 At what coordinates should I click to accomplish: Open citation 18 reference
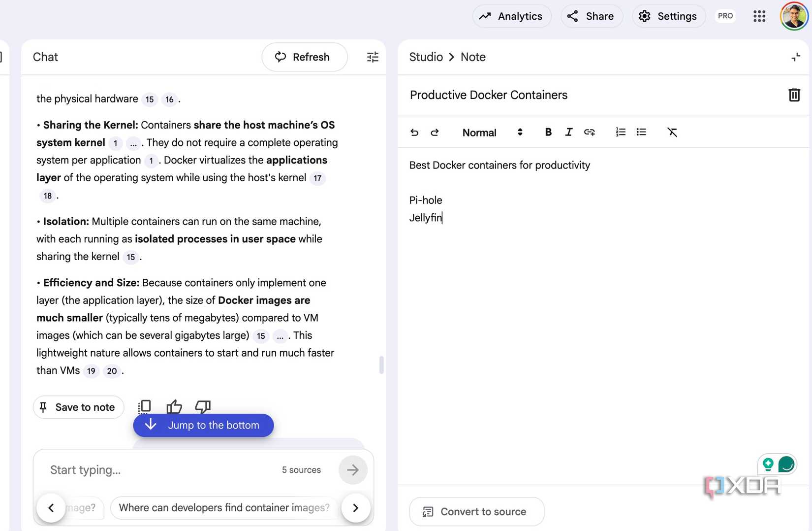point(48,196)
